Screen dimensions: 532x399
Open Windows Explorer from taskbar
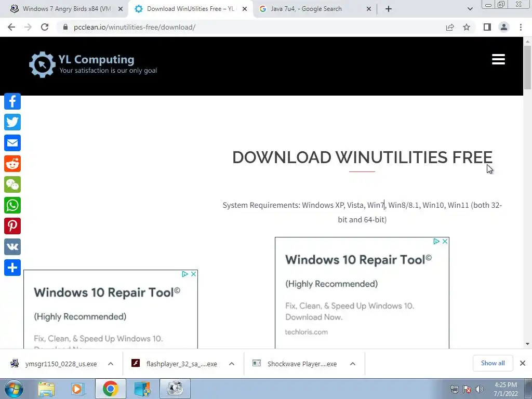pos(46,389)
